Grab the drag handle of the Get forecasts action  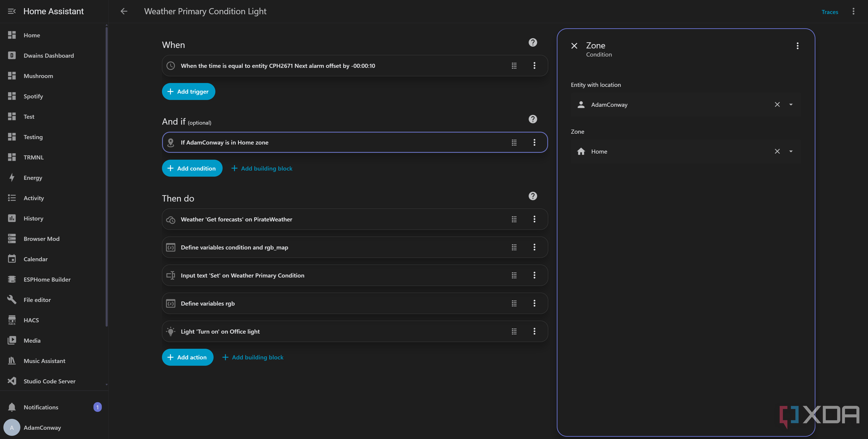(514, 219)
